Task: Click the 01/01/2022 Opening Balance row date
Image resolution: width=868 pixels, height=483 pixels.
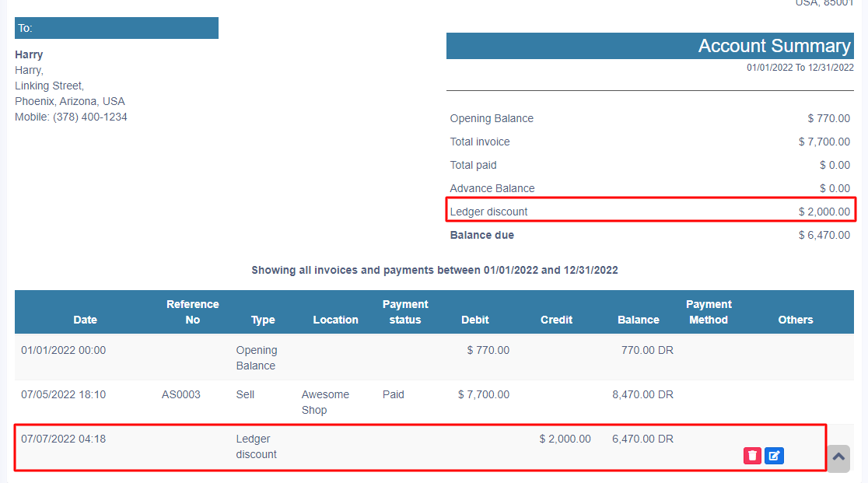Action: click(x=63, y=350)
